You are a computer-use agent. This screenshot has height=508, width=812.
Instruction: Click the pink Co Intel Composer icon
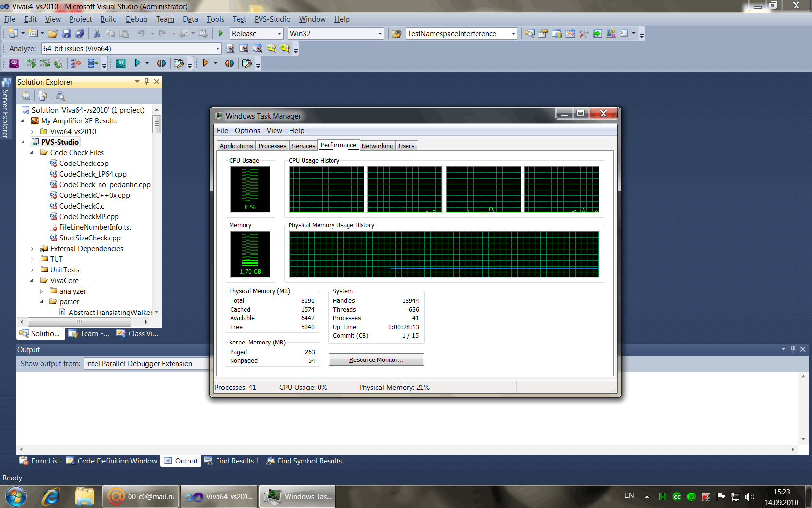click(x=14, y=63)
